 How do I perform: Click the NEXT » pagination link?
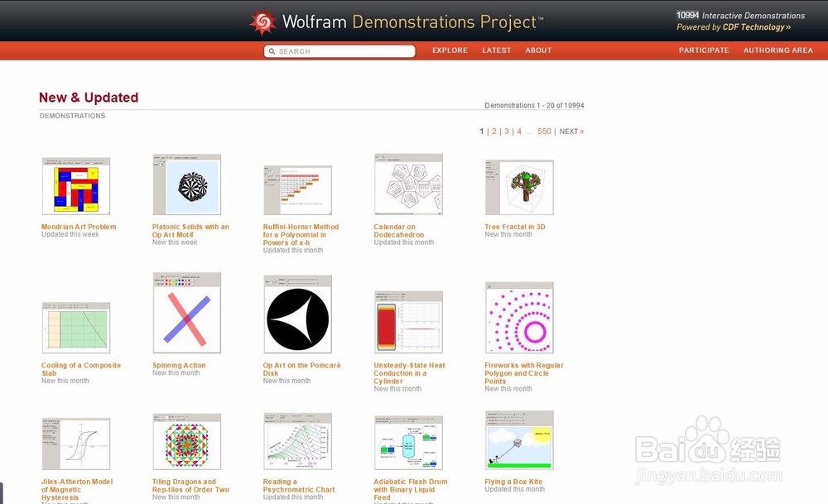point(571,132)
